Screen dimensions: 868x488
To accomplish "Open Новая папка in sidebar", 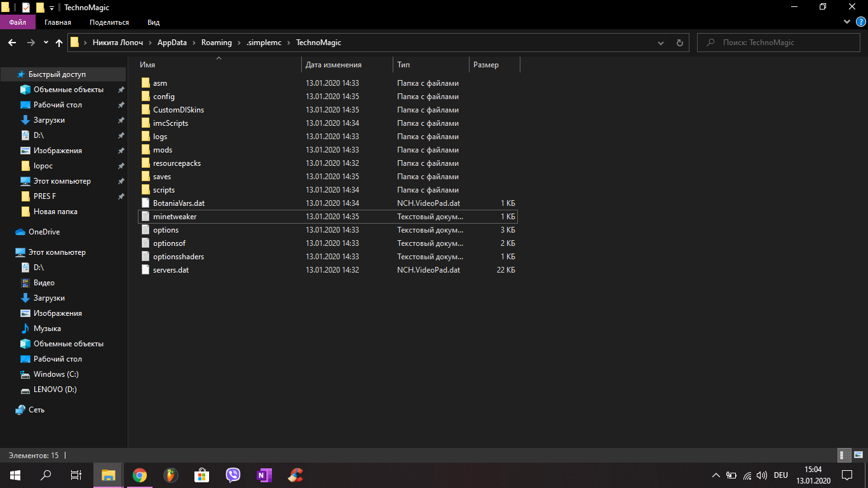I will click(55, 212).
